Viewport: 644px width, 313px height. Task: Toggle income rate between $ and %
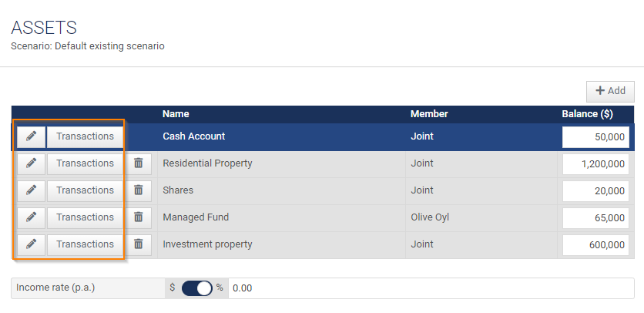(x=196, y=288)
